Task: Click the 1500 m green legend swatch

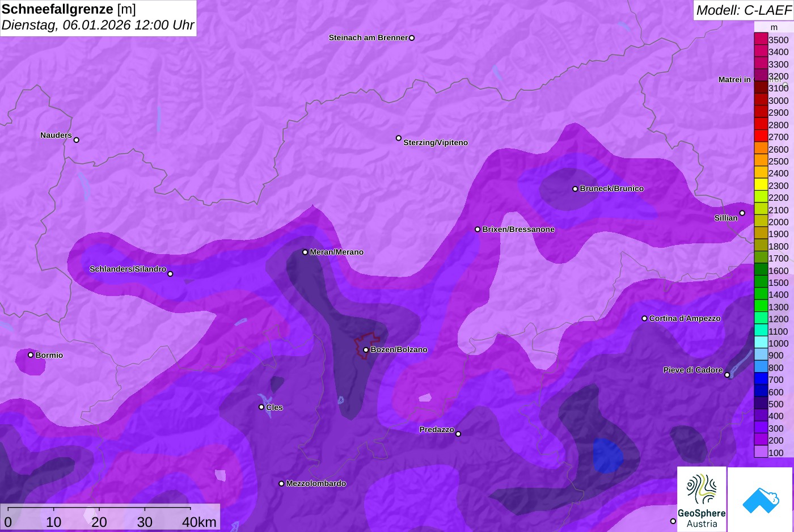Action: coord(761,282)
